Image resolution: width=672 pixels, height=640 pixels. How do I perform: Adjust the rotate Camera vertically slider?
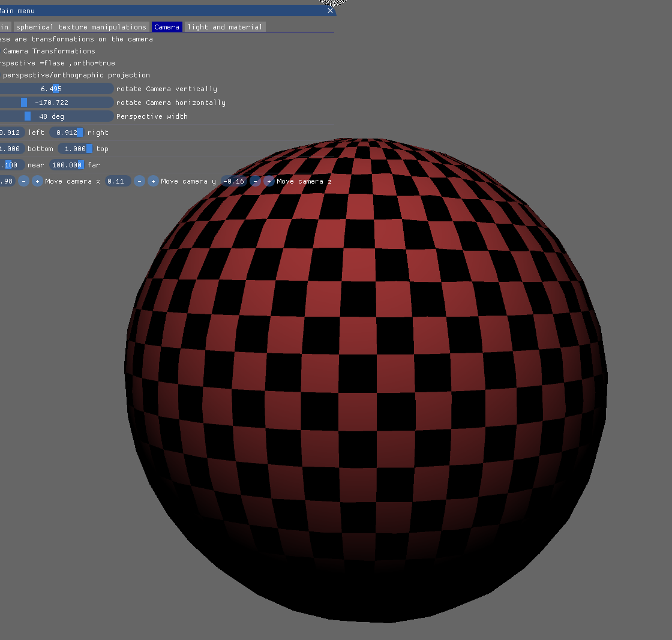57,88
